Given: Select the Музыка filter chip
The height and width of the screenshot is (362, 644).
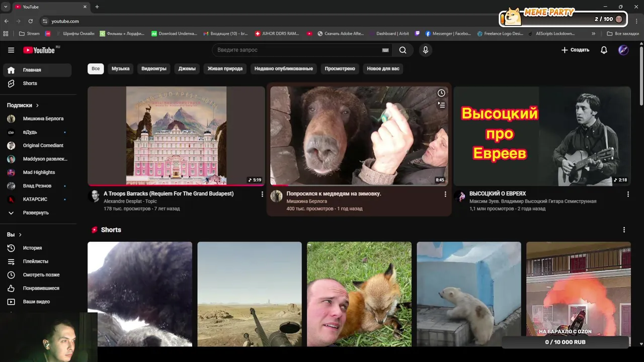Looking at the screenshot, I should pyautogui.click(x=120, y=68).
